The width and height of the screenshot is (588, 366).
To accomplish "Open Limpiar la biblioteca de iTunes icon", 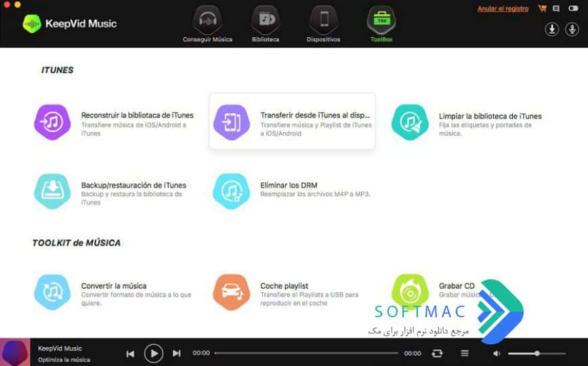I will coord(411,123).
